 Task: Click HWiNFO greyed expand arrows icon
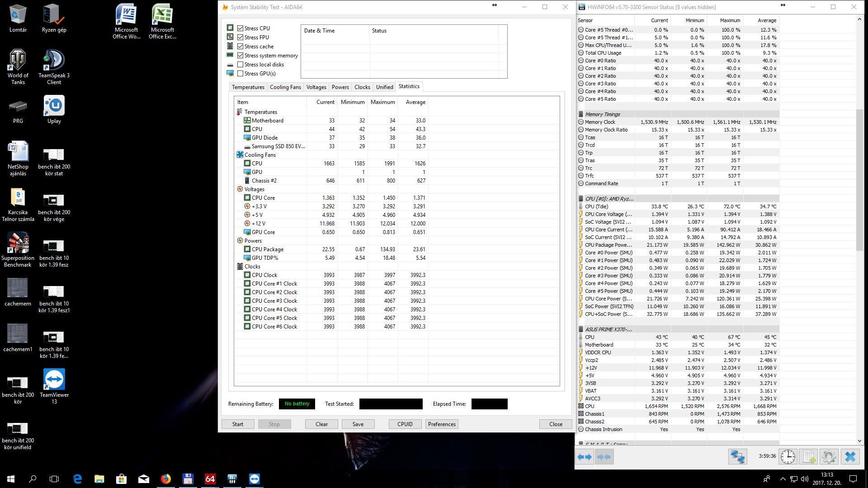(x=604, y=457)
